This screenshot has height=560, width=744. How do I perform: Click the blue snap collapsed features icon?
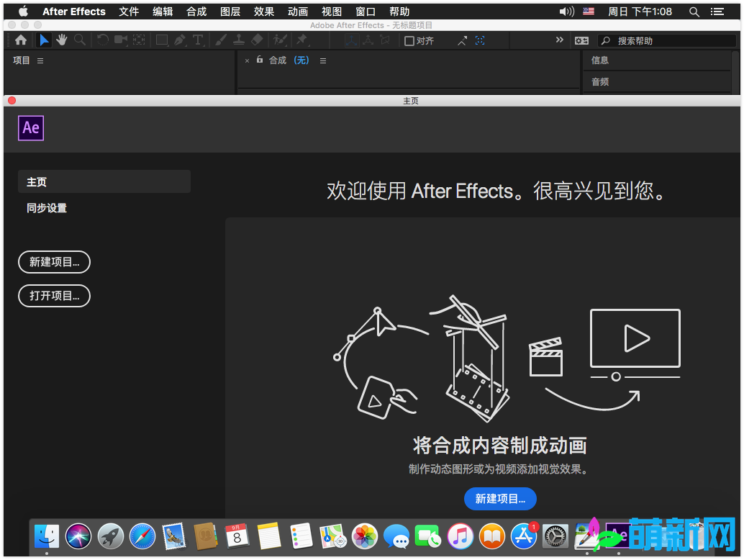click(480, 41)
